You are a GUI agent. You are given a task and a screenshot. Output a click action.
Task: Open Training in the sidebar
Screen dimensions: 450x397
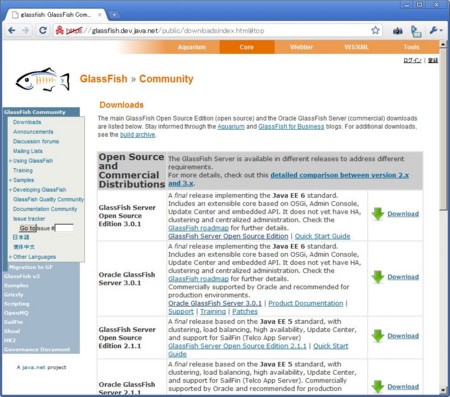(23, 170)
